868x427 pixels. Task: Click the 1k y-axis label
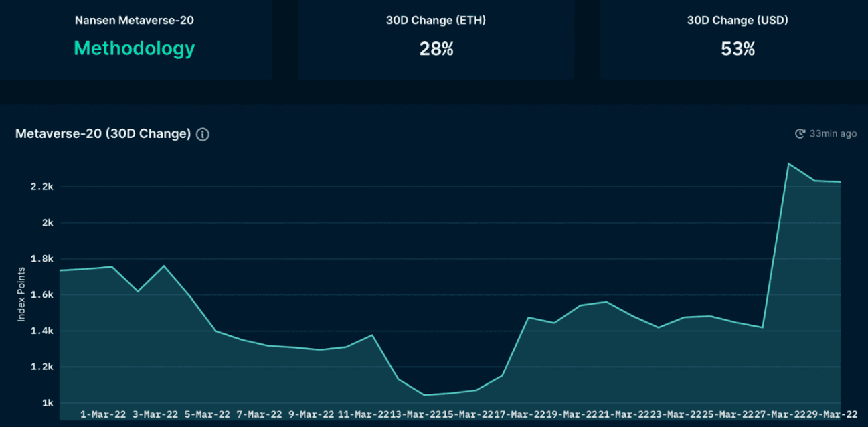pyautogui.click(x=48, y=403)
